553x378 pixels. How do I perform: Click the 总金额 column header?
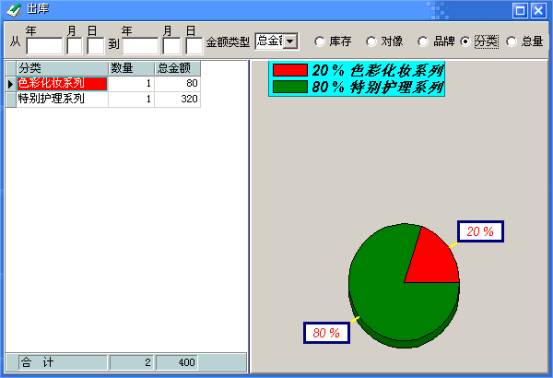pos(178,68)
